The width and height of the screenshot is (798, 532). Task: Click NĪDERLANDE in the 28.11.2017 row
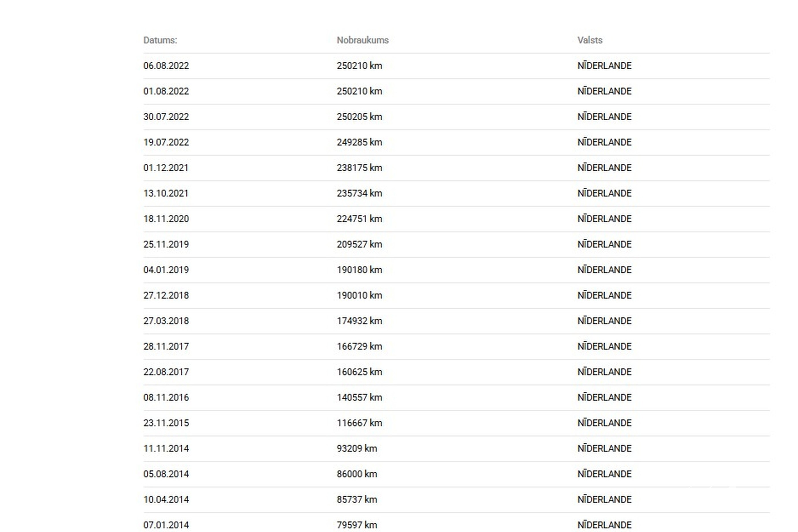click(x=604, y=346)
